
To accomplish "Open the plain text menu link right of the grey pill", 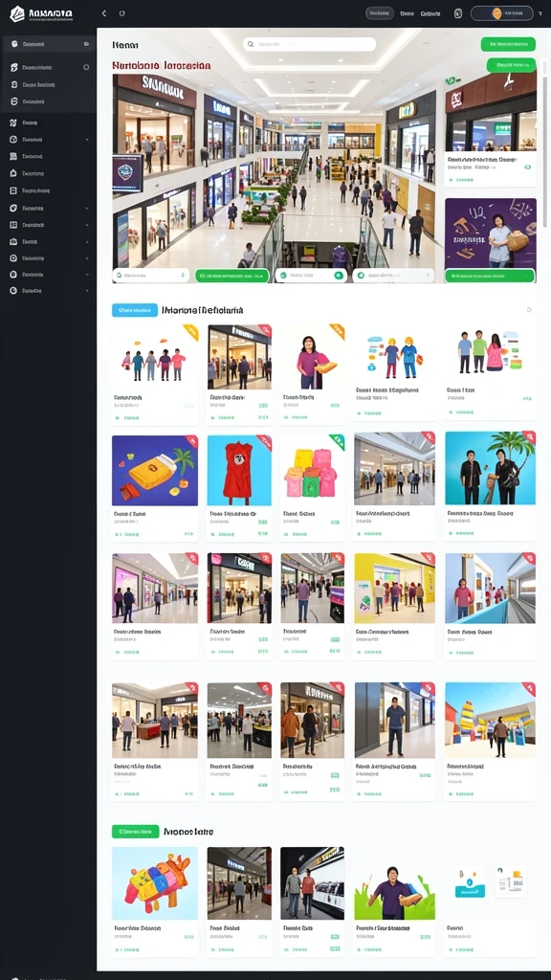I will tap(407, 13).
